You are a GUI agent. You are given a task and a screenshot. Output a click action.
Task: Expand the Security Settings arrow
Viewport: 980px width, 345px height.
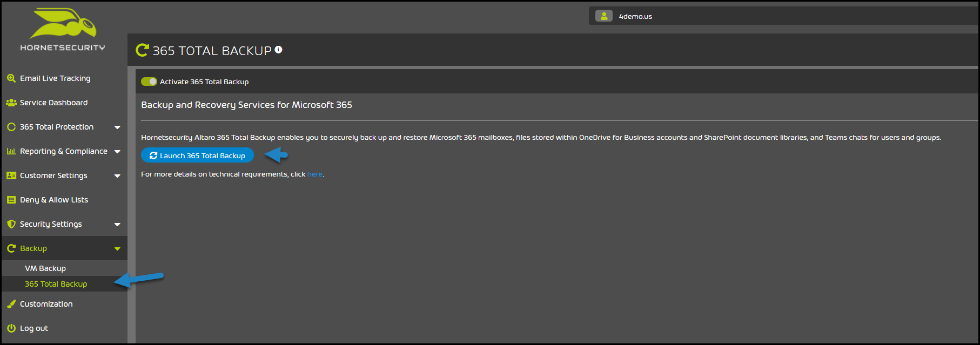click(117, 225)
